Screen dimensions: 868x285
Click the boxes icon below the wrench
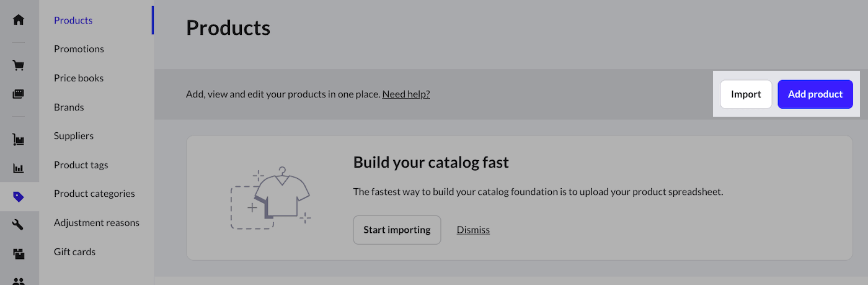tap(19, 253)
